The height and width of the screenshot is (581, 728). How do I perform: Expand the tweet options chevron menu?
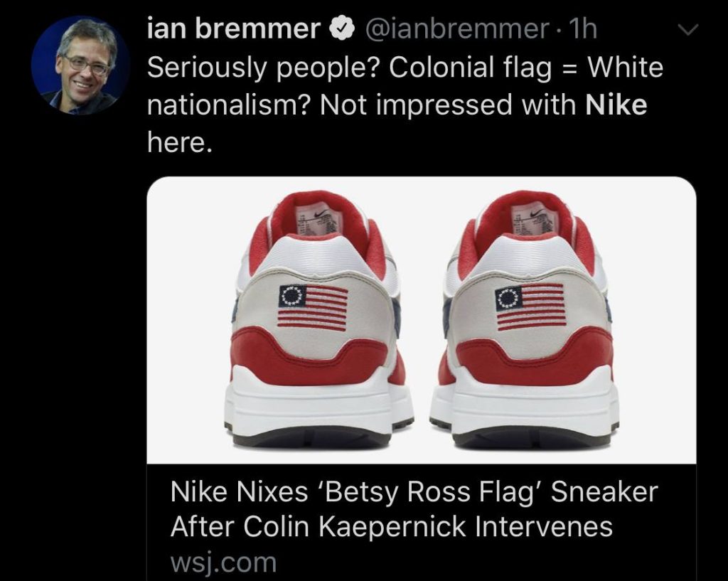coord(687,30)
